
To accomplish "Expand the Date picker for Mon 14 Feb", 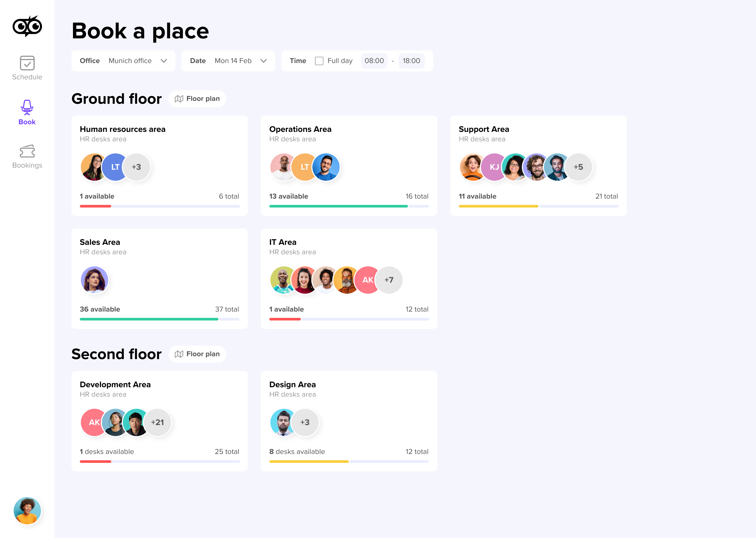I will coord(264,61).
